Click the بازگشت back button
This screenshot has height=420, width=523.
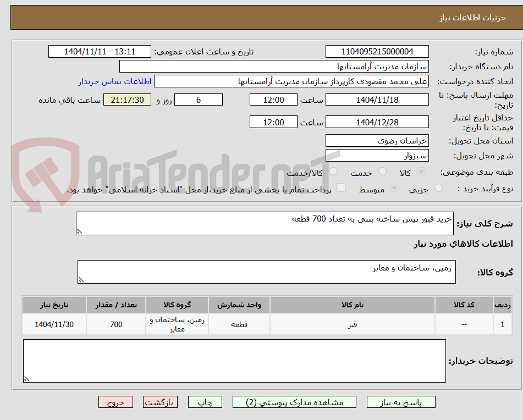click(x=160, y=402)
